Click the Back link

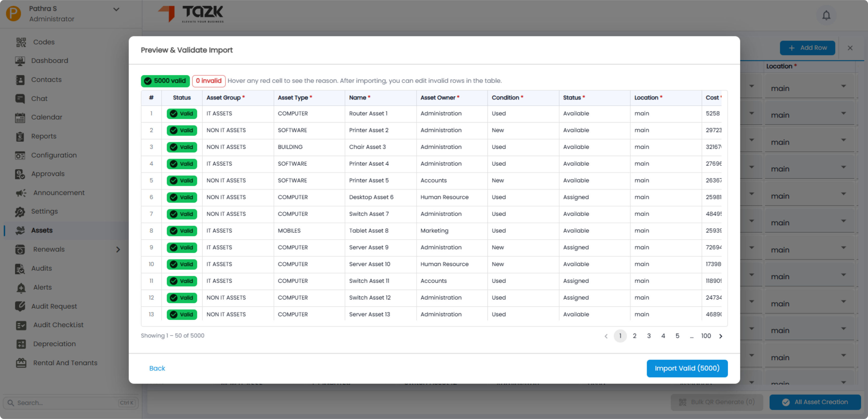tap(157, 368)
